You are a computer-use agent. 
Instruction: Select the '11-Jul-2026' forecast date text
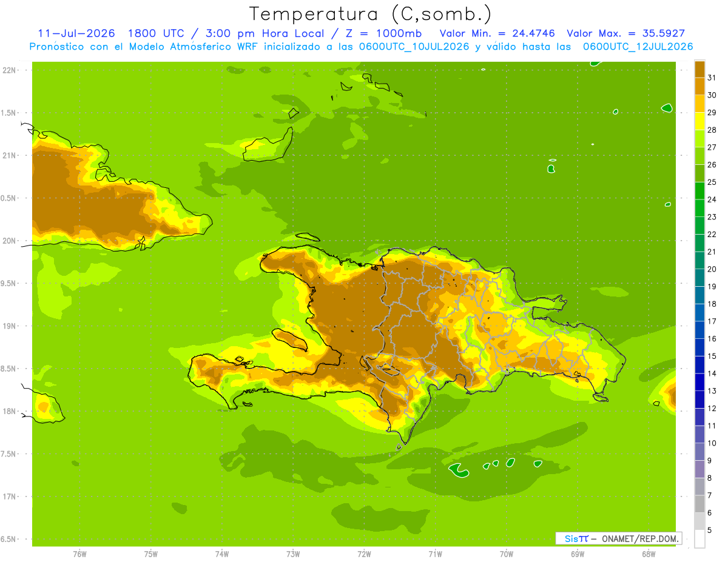[76, 33]
